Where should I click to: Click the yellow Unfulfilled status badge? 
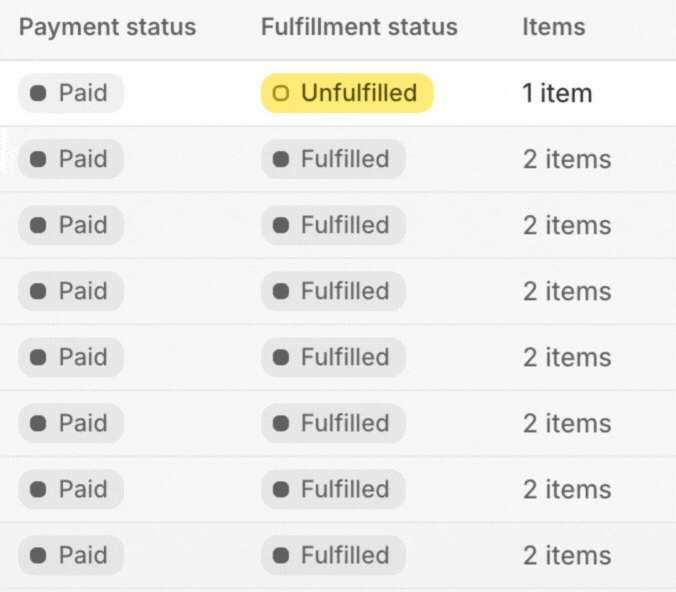(x=347, y=93)
